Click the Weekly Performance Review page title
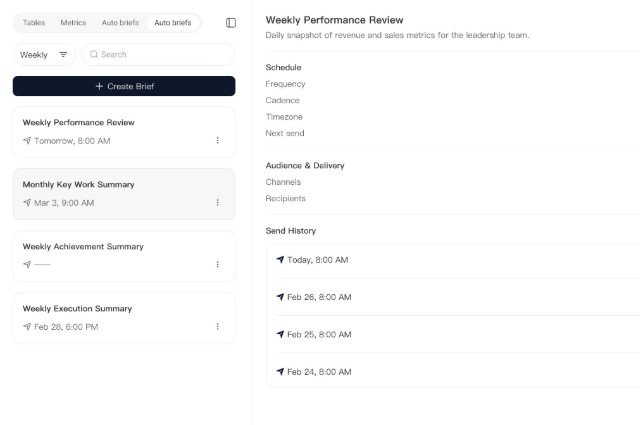The height and width of the screenshot is (425, 640). (x=334, y=20)
